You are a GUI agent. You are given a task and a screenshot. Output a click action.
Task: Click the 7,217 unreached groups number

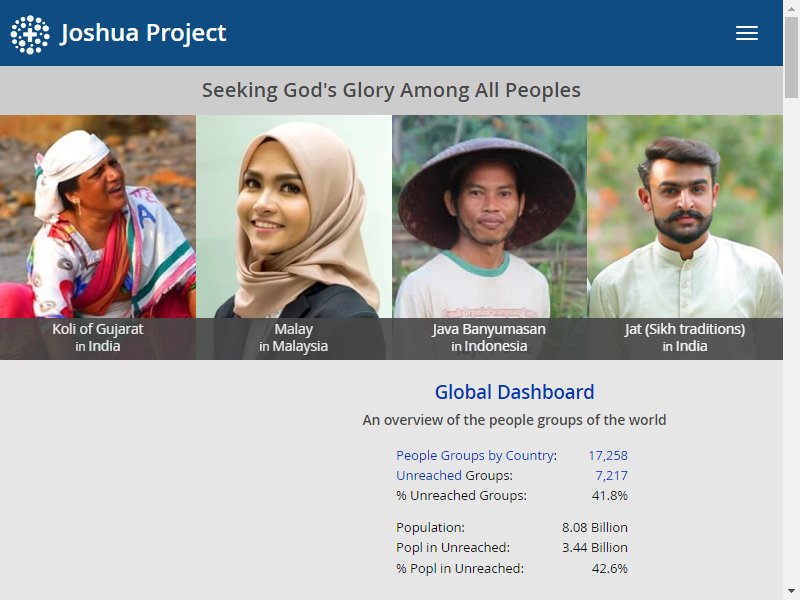[611, 475]
